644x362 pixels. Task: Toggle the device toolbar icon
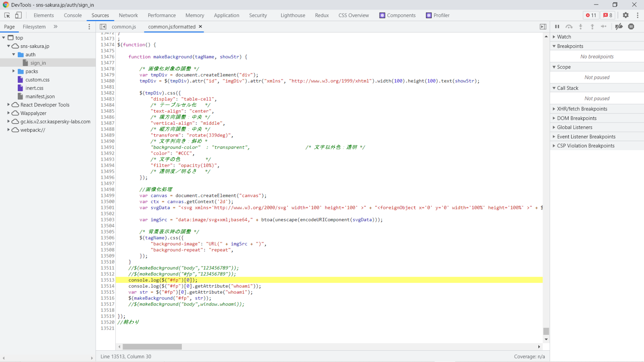click(x=18, y=15)
